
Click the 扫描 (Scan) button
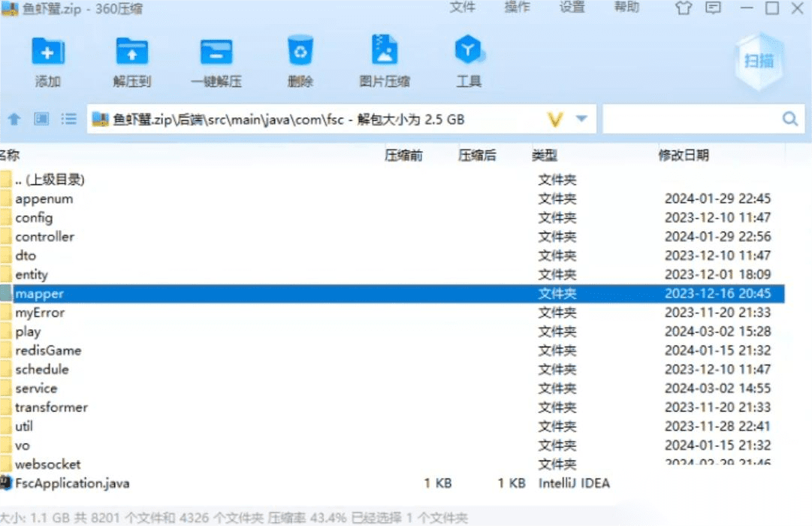click(x=759, y=61)
